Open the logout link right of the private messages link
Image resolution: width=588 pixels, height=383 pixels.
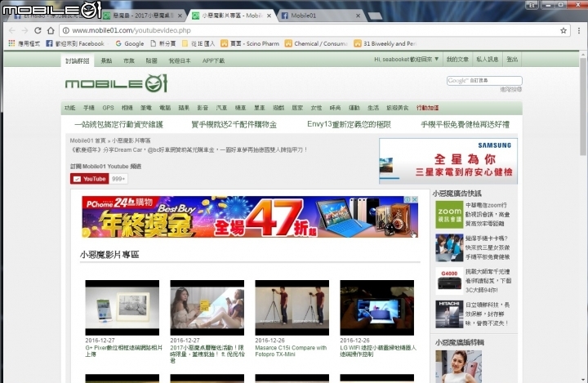pos(512,60)
